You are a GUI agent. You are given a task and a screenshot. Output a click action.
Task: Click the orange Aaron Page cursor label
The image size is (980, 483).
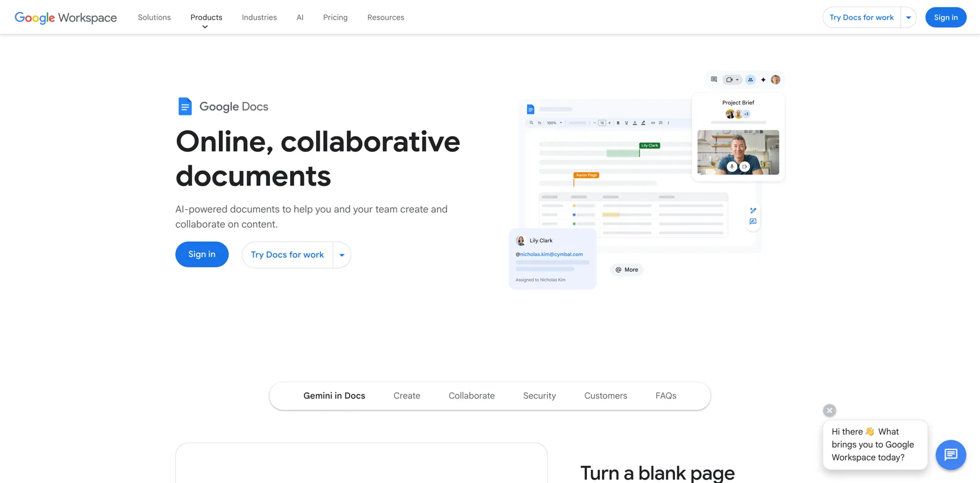click(586, 175)
